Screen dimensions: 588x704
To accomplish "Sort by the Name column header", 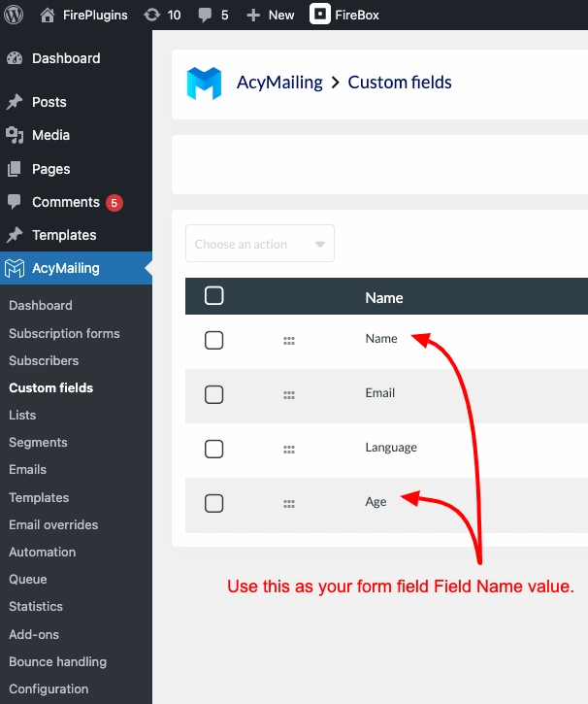I will (384, 298).
